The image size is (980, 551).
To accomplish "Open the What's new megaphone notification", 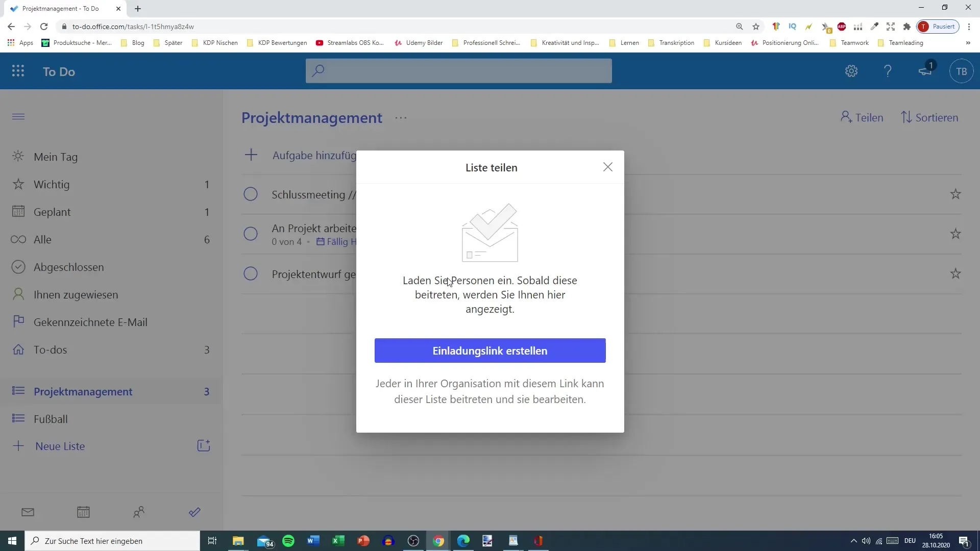I will [x=925, y=71].
